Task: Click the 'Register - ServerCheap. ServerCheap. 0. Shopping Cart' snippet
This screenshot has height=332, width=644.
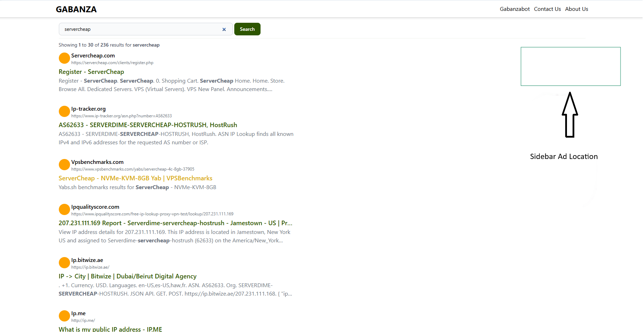Action: tap(172, 85)
